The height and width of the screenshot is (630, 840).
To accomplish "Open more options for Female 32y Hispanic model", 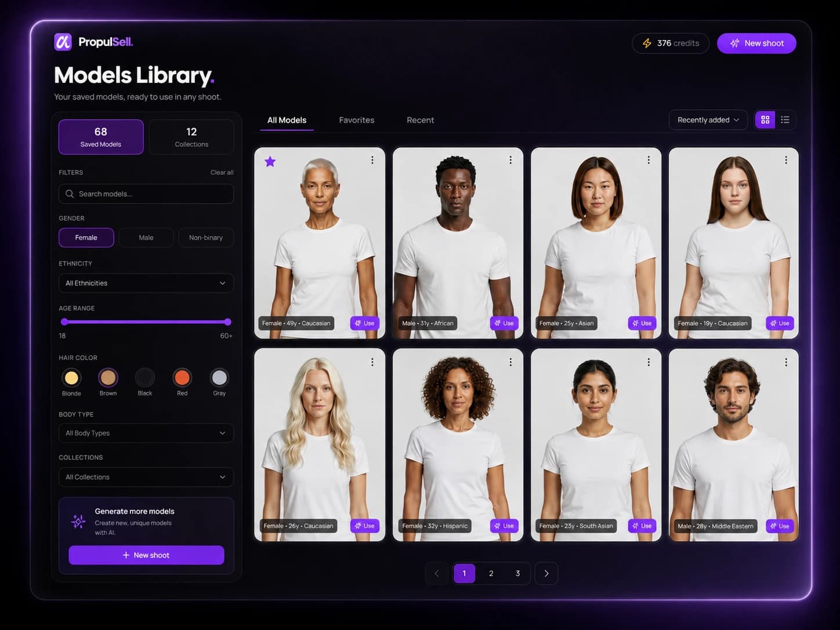I will (x=510, y=362).
